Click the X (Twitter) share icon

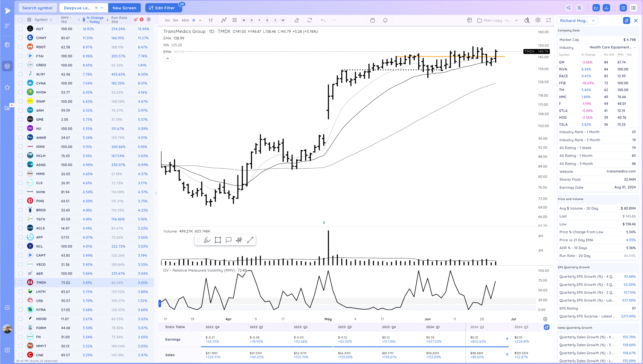[x=579, y=8]
